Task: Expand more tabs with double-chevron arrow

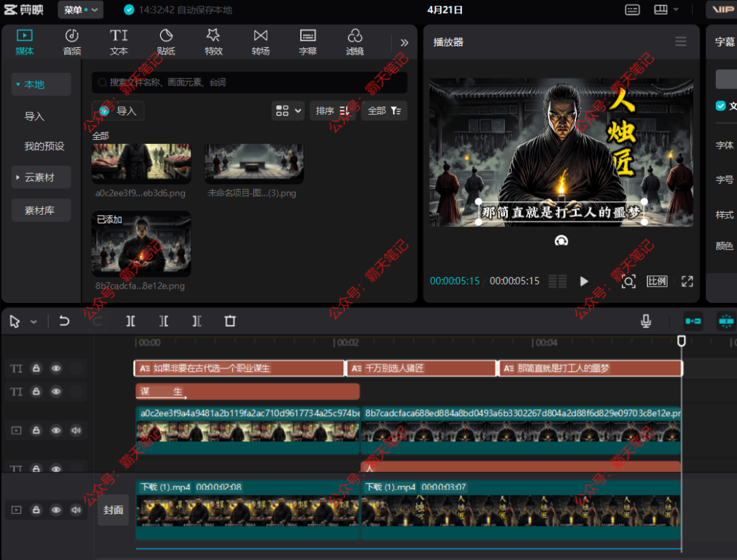Action: [x=404, y=43]
